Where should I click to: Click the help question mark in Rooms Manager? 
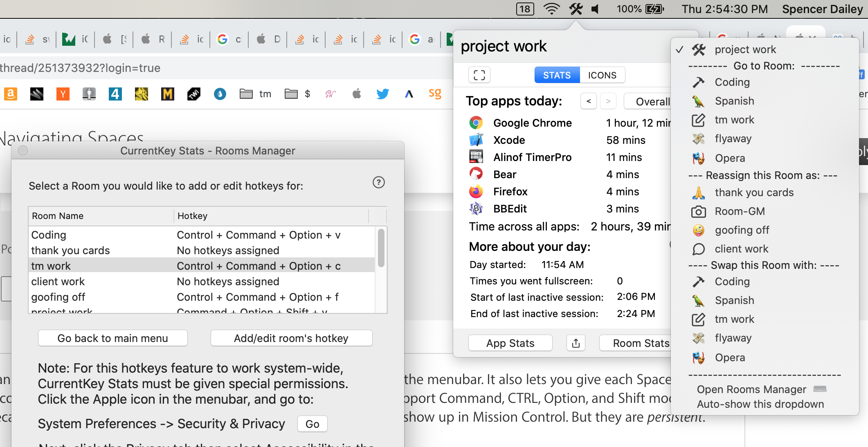click(x=378, y=182)
